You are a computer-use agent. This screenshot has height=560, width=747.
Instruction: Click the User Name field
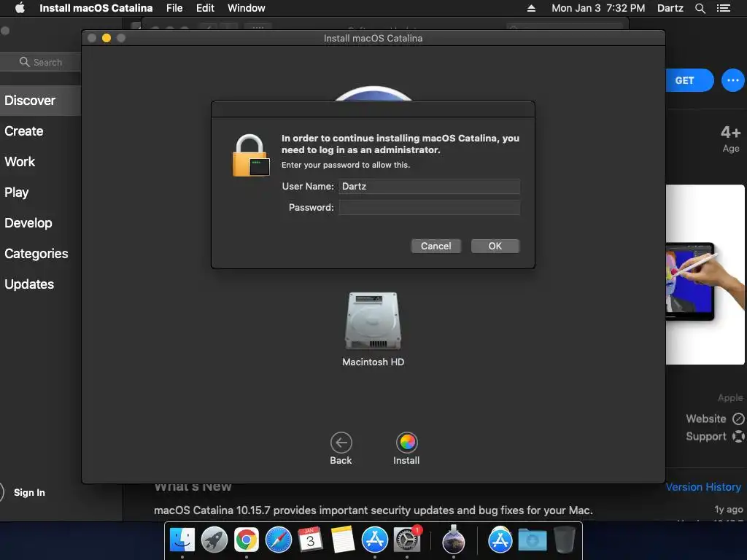[x=429, y=186]
